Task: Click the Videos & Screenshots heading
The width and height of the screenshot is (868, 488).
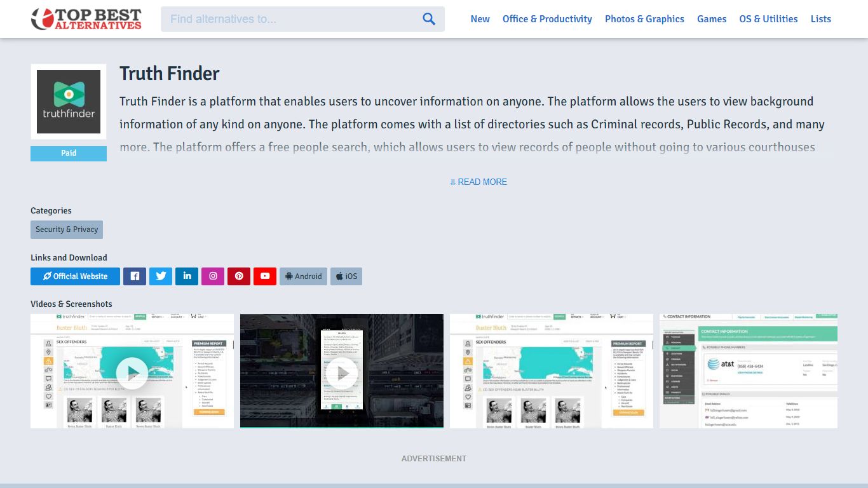Action: 71,304
